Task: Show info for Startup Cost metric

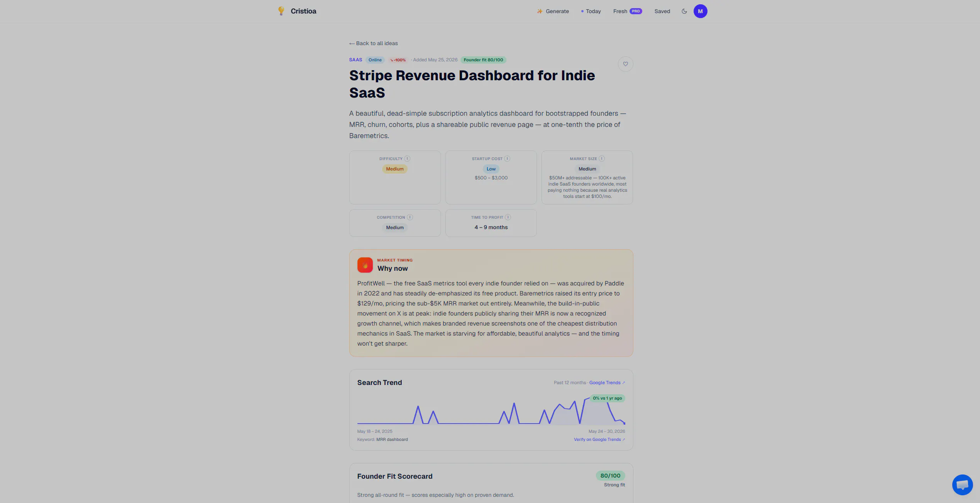Action: pyautogui.click(x=507, y=159)
